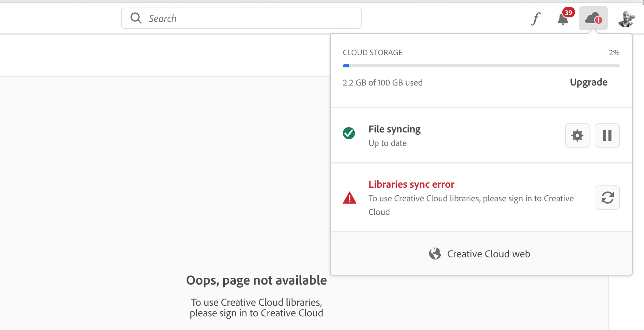Click the File syncing title text
644x330 pixels.
(395, 129)
